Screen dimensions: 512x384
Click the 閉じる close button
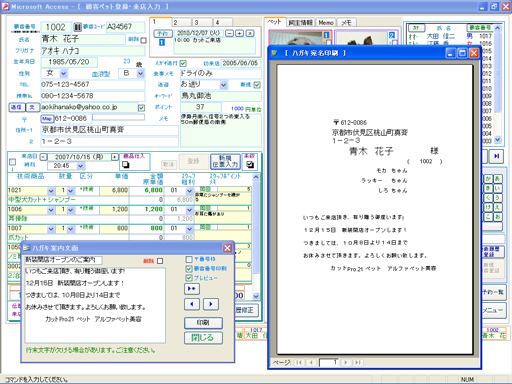pyautogui.click(x=203, y=337)
